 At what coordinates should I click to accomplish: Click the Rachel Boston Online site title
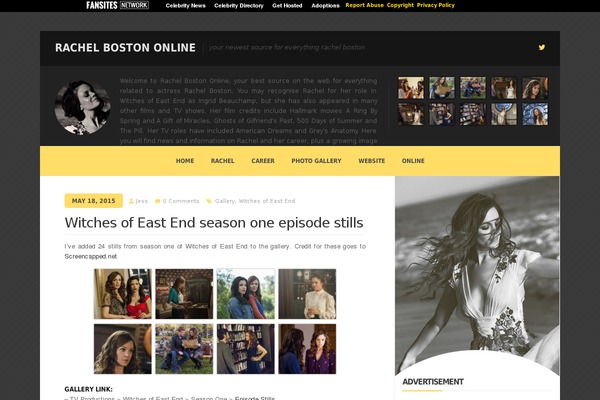coord(125,47)
